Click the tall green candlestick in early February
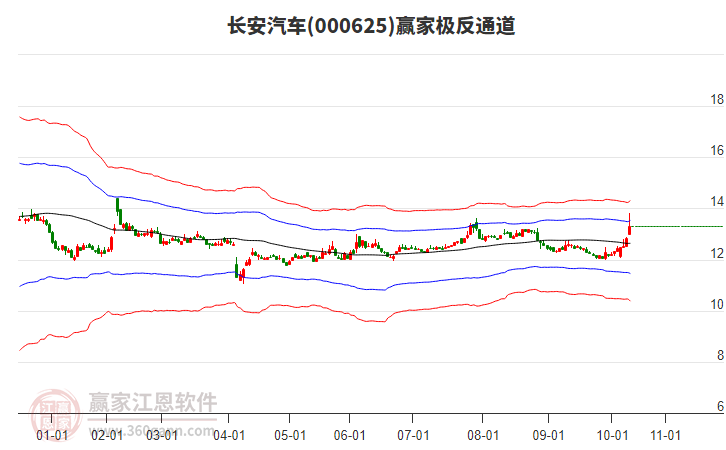Screen dimensions: 726x450 pos(118,207)
